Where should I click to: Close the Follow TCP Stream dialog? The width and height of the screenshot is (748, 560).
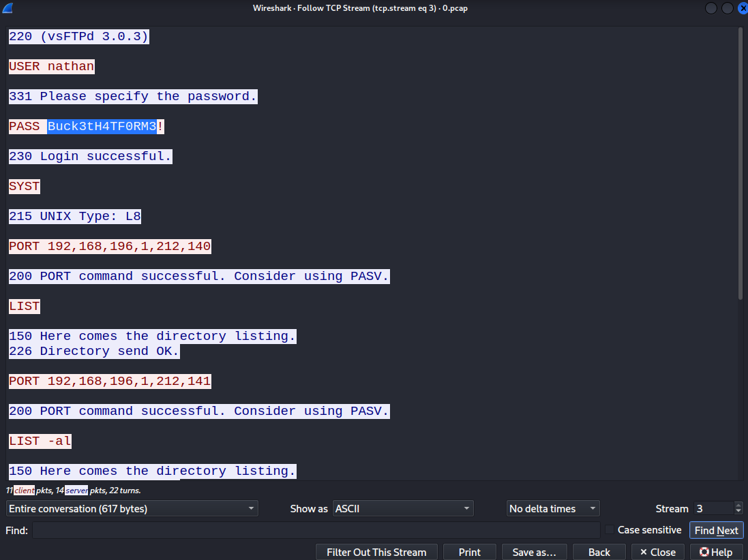(x=657, y=552)
